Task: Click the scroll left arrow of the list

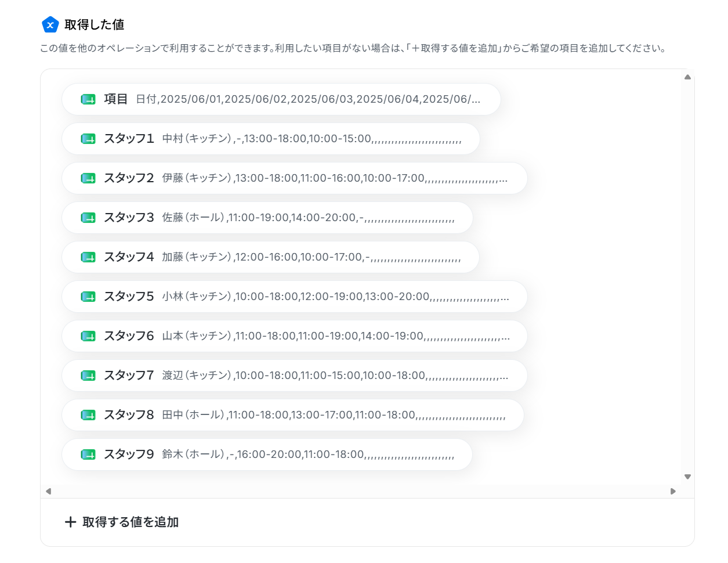Action: coord(49,491)
